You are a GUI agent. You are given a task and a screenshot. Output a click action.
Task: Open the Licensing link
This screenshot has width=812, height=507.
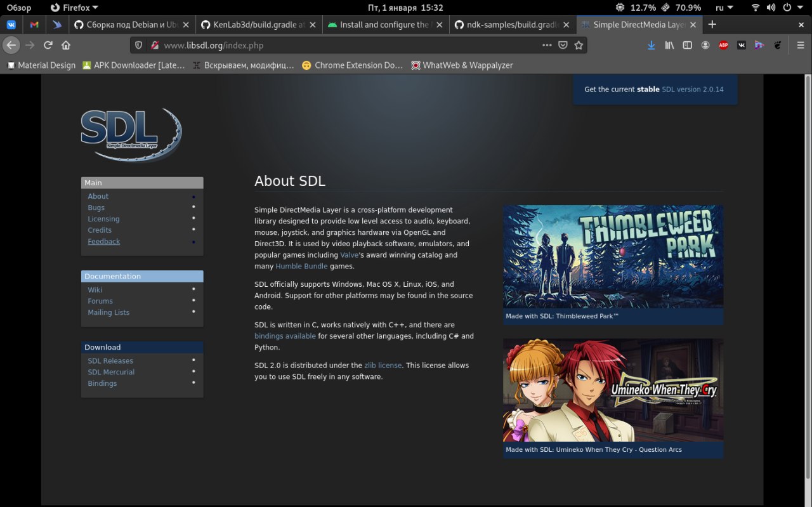pos(103,219)
